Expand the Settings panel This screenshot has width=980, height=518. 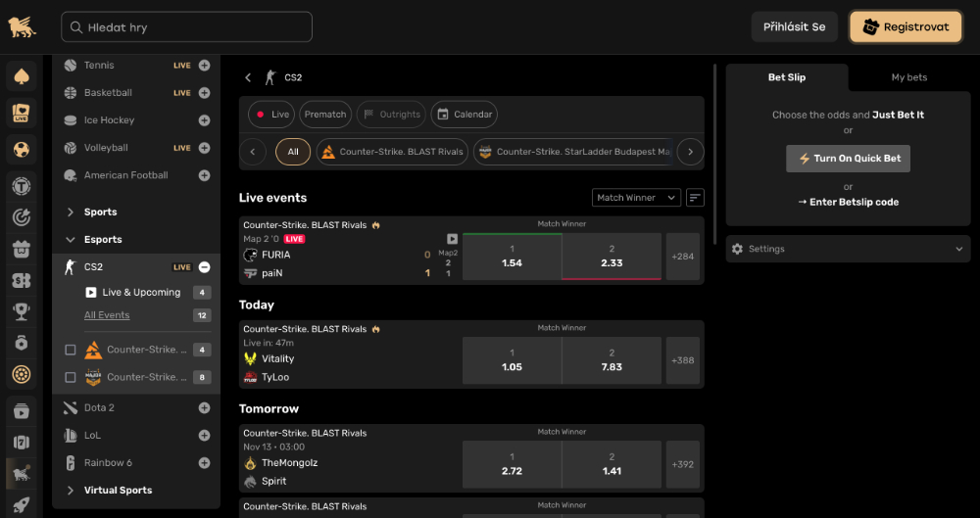(x=848, y=249)
